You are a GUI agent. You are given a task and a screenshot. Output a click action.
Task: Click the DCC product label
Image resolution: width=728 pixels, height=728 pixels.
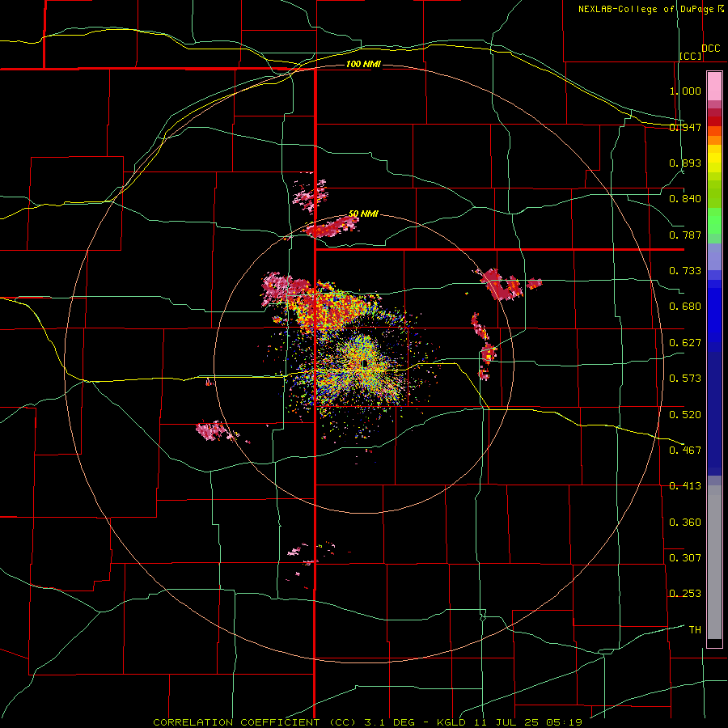711,49
